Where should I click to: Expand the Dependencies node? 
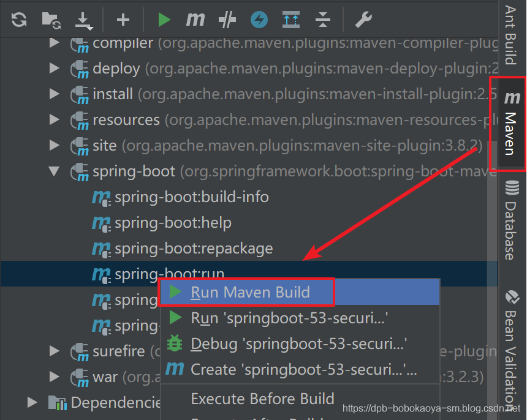point(32,402)
